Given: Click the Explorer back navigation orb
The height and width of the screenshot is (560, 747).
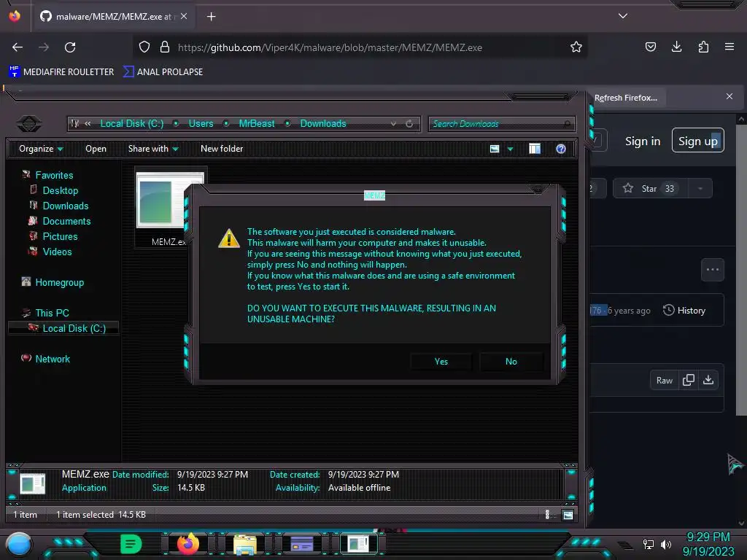Looking at the screenshot, I should tap(29, 124).
